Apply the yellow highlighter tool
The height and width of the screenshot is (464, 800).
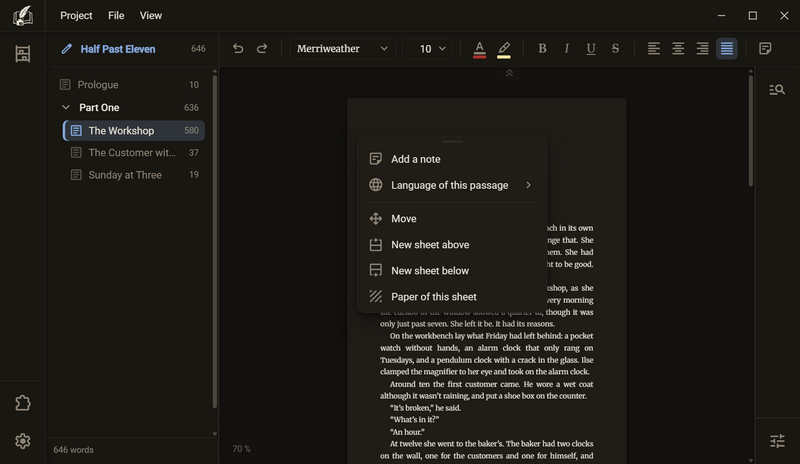504,50
